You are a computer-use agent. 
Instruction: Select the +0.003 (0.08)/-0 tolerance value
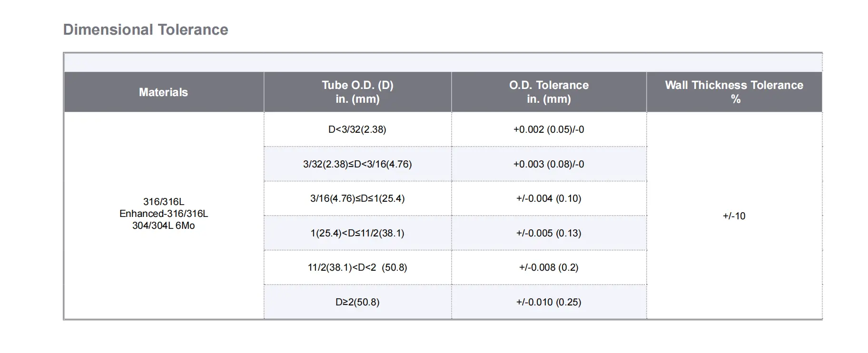click(x=549, y=164)
